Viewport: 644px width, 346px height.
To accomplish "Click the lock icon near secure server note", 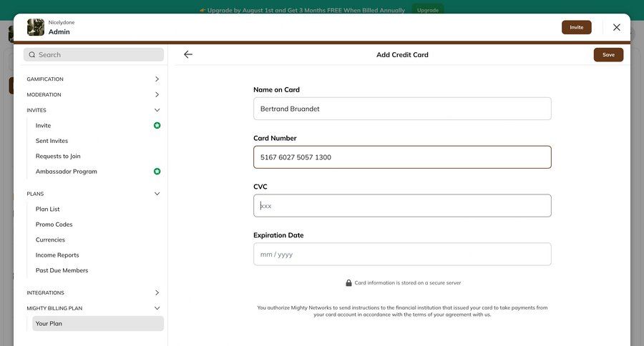I will coord(348,283).
